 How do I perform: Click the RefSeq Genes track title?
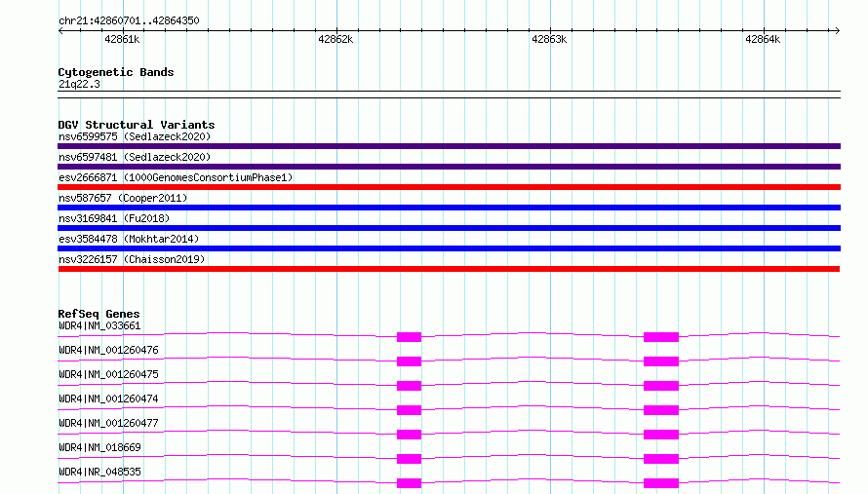[99, 314]
